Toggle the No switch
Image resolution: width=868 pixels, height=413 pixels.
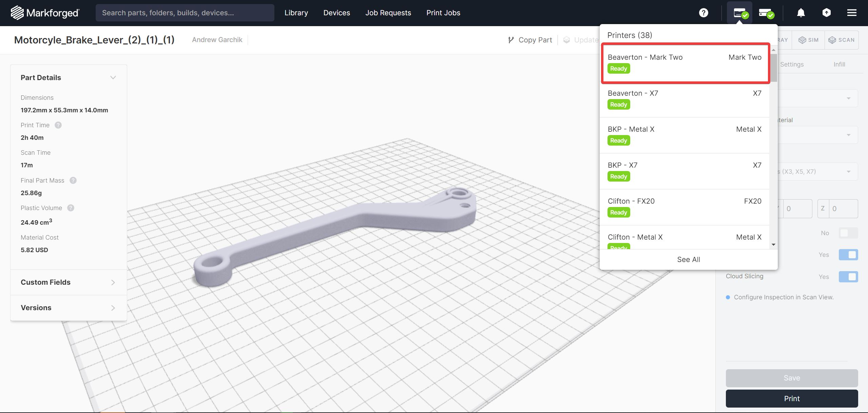[848, 233]
